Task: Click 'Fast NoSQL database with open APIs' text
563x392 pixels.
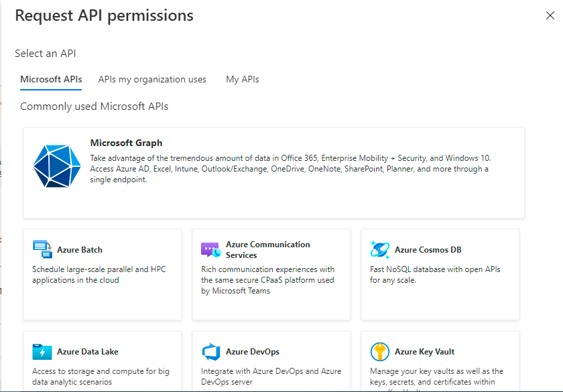Action: click(435, 275)
